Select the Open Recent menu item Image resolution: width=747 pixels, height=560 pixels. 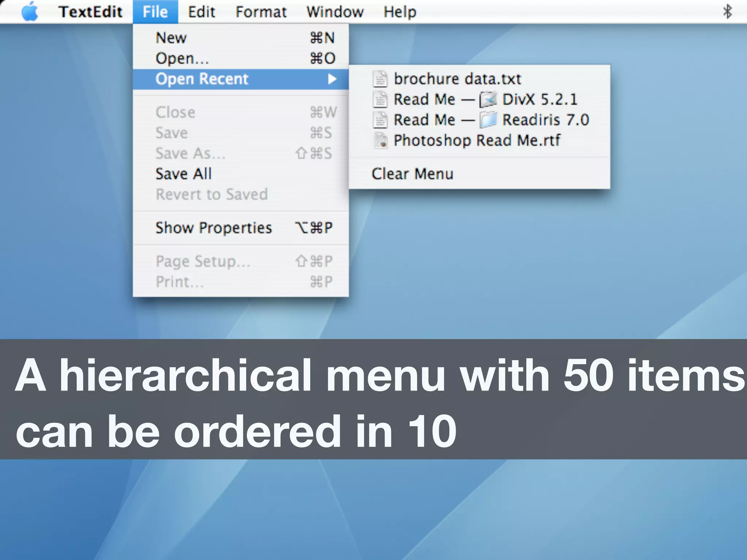point(241,79)
